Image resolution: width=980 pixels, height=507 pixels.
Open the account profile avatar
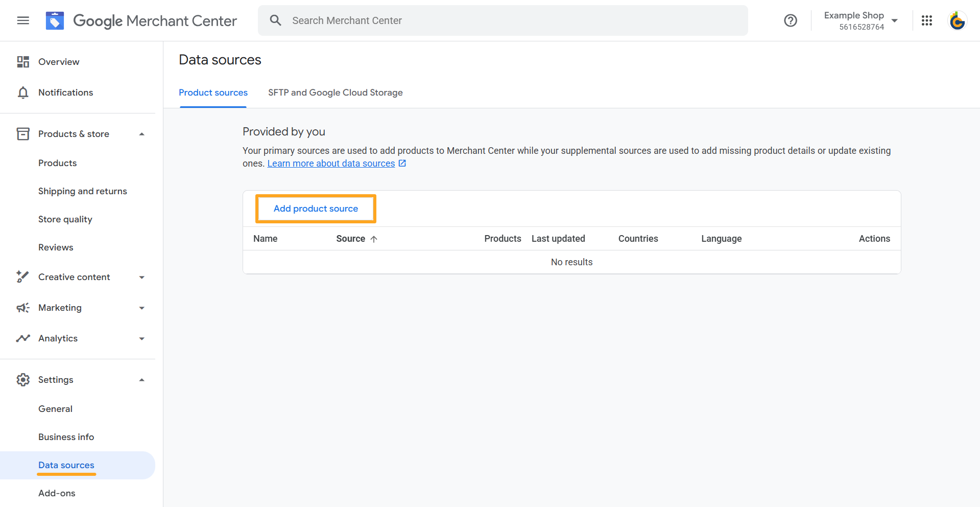click(x=957, y=20)
